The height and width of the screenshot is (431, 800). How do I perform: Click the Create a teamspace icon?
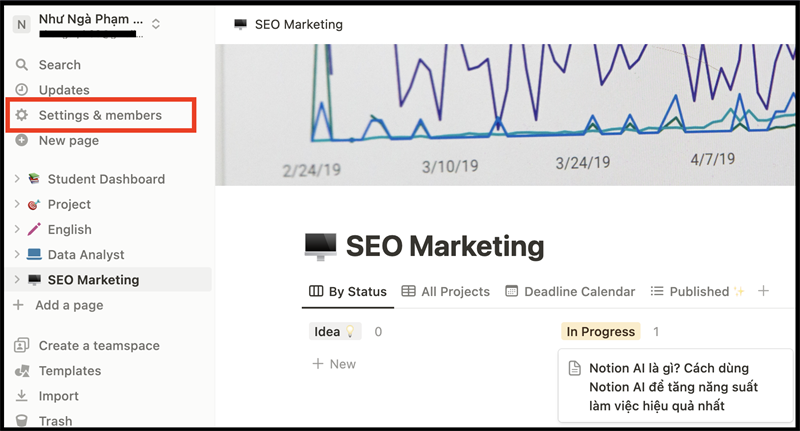(x=21, y=346)
